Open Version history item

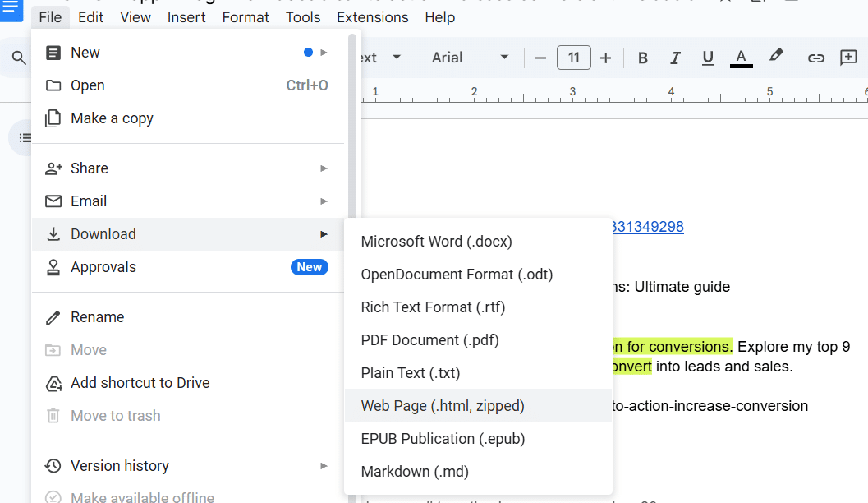(188, 466)
